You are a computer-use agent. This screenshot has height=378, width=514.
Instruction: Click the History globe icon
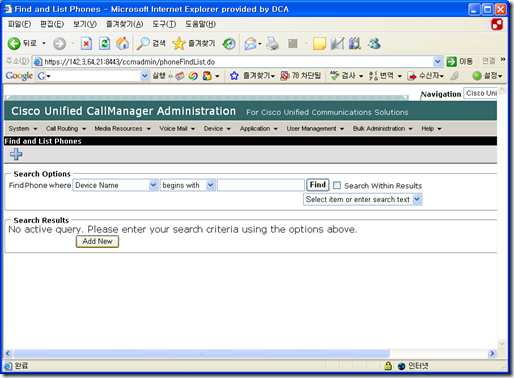pos(229,44)
